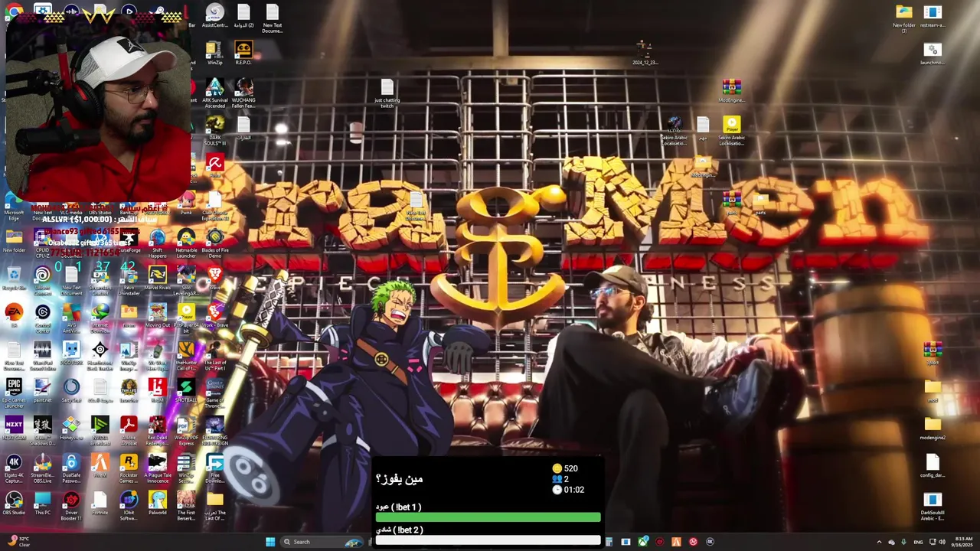Launch Driver Booster 11 shortcut
The height and width of the screenshot is (551, 980).
(71, 506)
